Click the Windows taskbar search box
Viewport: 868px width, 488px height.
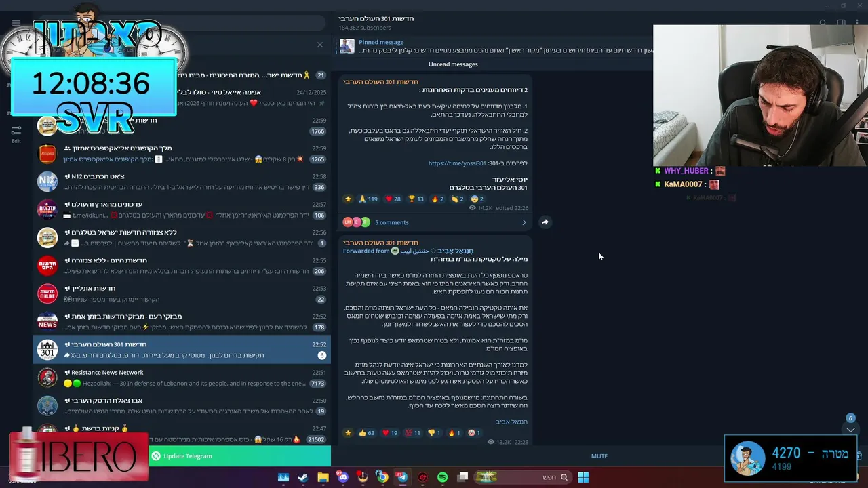521,477
